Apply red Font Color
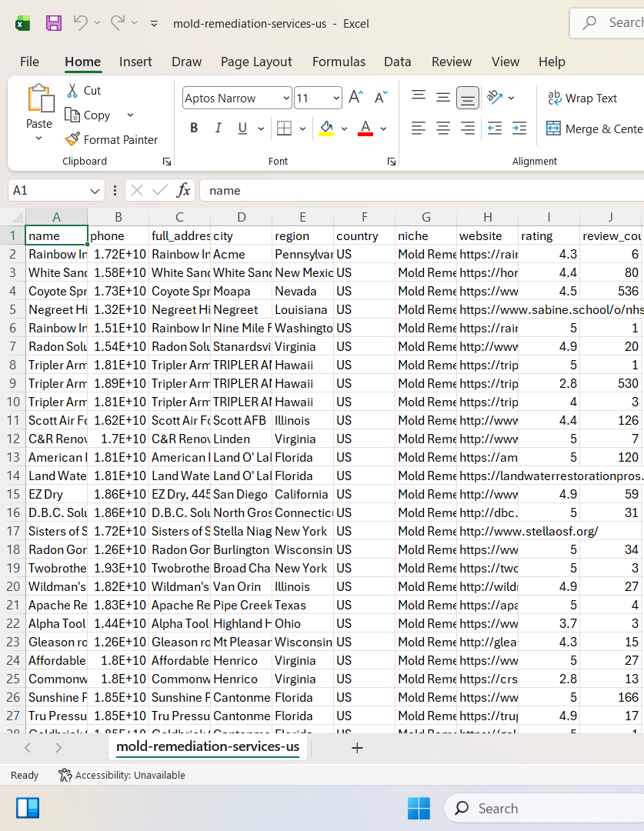644x831 pixels. 365,128
